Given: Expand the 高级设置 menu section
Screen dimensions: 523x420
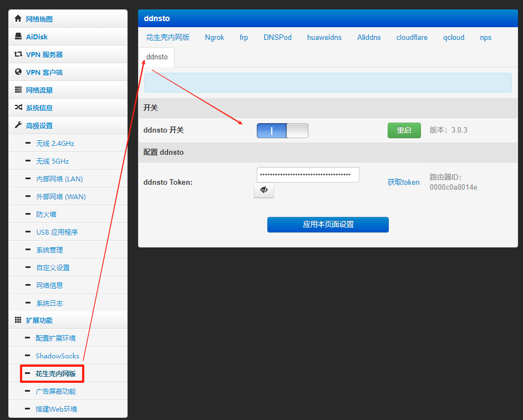Looking at the screenshot, I should pos(39,126).
